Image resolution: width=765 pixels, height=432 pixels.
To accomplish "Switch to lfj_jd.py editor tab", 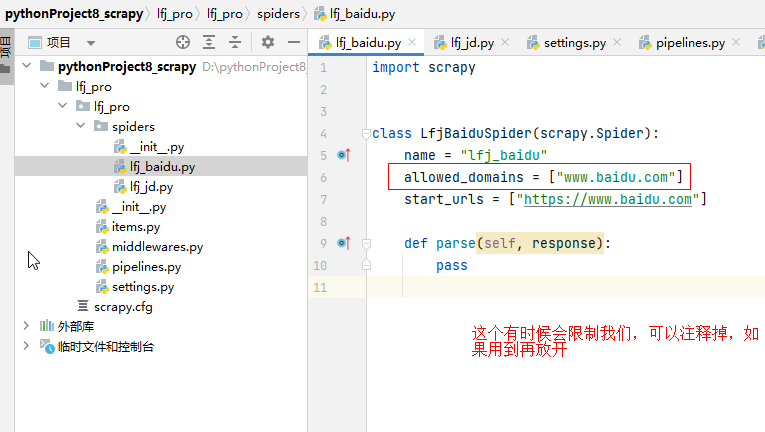I will (x=472, y=43).
